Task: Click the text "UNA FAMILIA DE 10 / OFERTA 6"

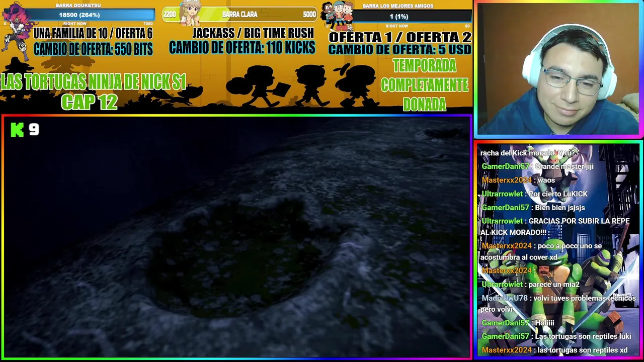Action: (93, 34)
